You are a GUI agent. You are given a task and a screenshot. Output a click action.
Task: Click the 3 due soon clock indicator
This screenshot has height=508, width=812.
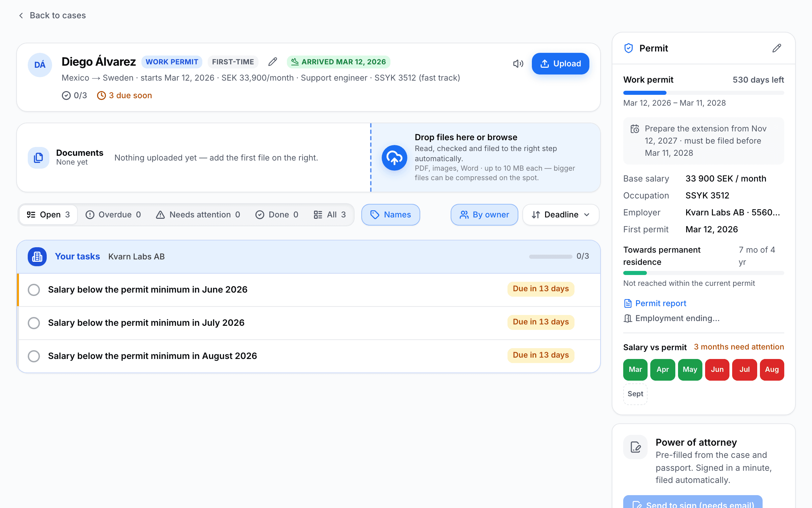tap(125, 96)
